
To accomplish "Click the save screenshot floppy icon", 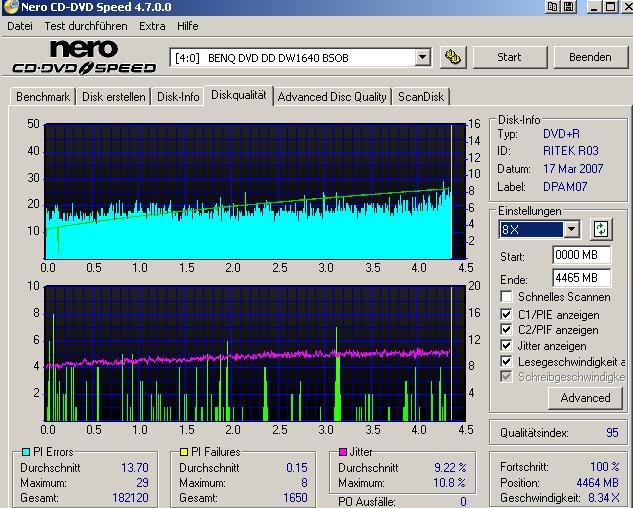I will pos(569,6).
